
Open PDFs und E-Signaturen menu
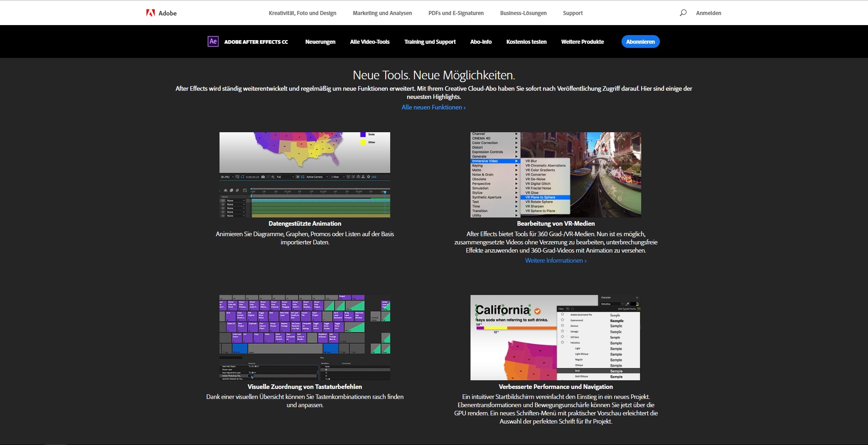point(456,13)
